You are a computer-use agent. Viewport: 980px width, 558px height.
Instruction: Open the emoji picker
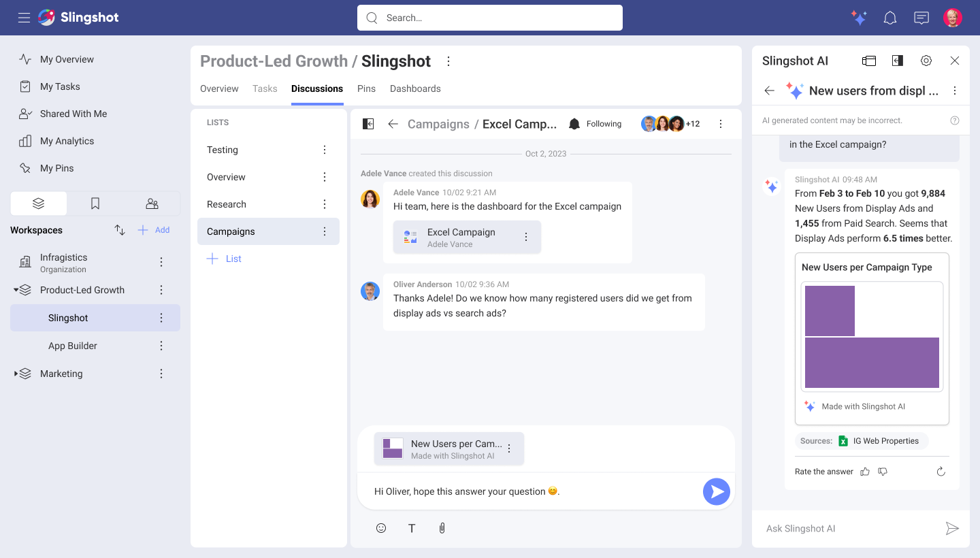(x=381, y=528)
